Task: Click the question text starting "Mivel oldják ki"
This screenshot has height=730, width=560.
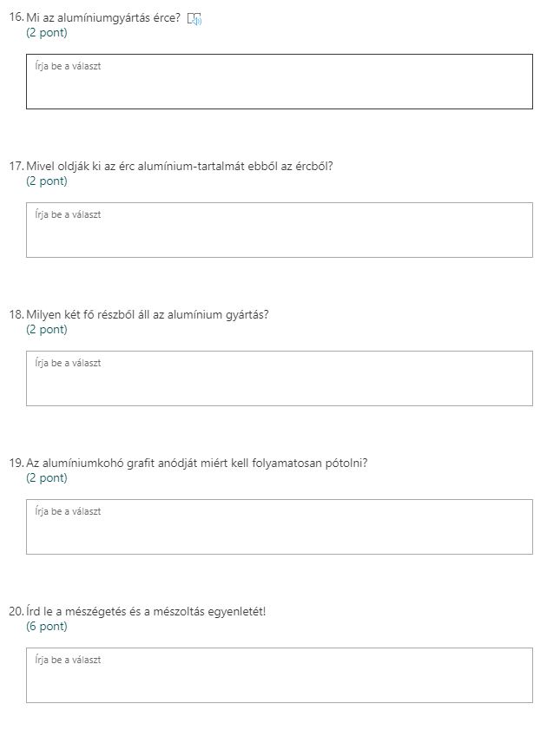Action: [x=180, y=166]
